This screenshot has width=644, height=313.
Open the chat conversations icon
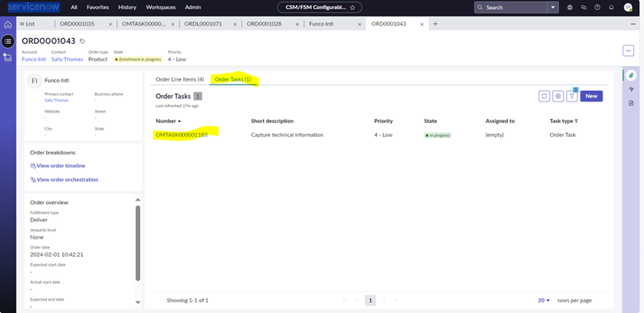click(584, 7)
